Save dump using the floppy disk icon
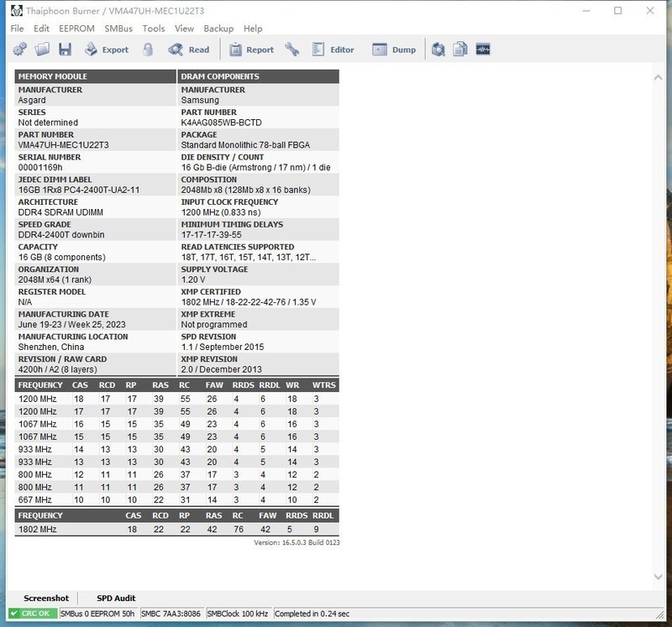This screenshot has height=627, width=672. click(64, 50)
